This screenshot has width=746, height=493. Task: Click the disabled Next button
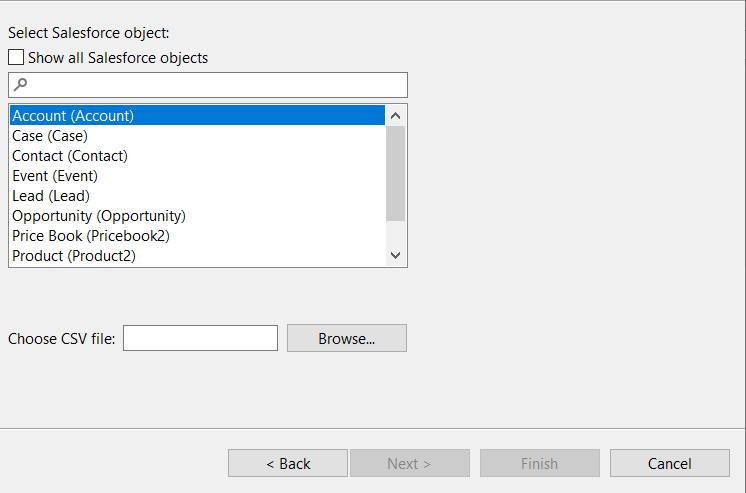point(409,464)
